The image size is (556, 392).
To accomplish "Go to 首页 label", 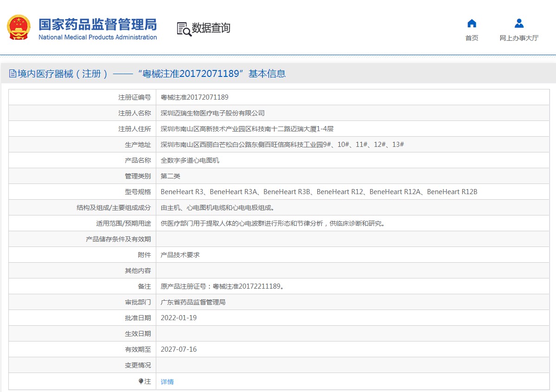I will (472, 38).
